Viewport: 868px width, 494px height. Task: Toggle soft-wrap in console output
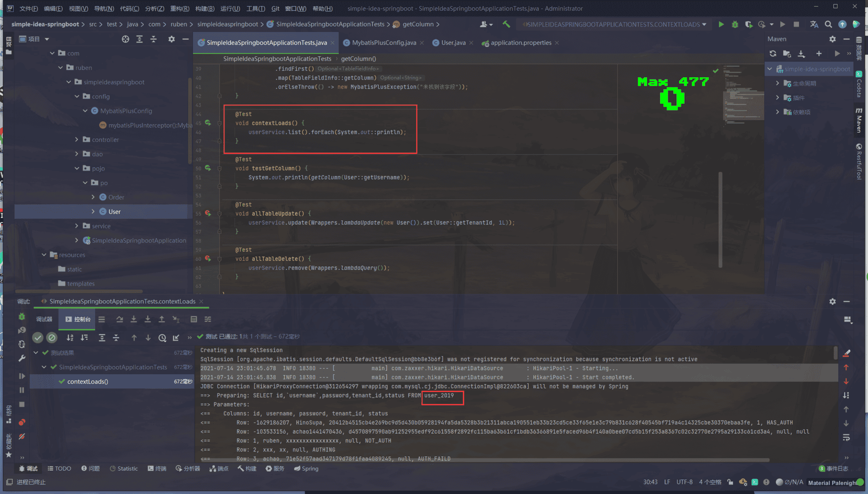846,437
